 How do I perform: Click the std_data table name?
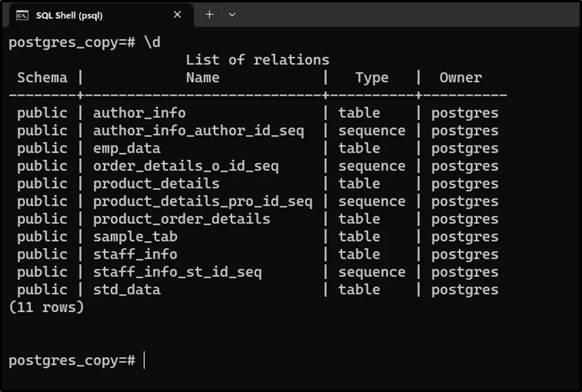pyautogui.click(x=127, y=290)
